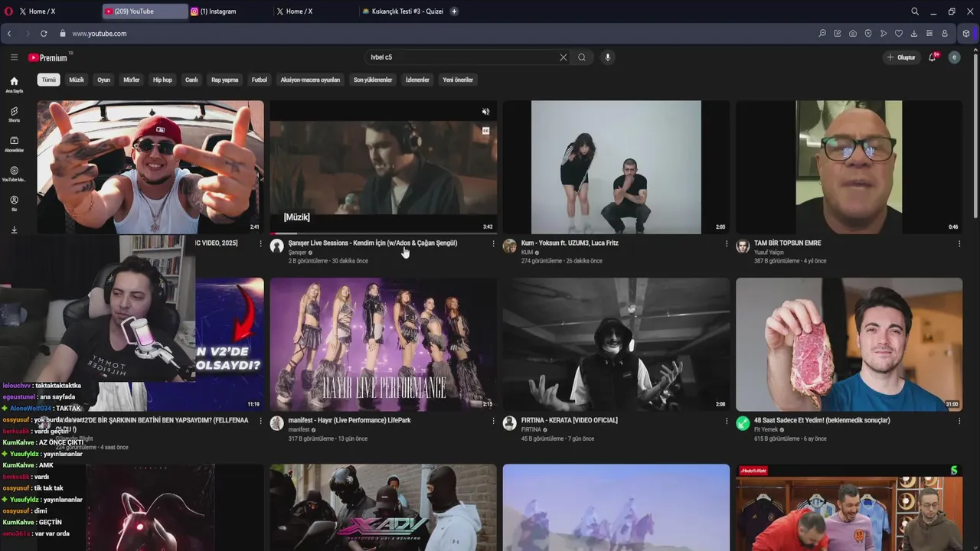Add bookmark using the heart icon

[x=899, y=34]
